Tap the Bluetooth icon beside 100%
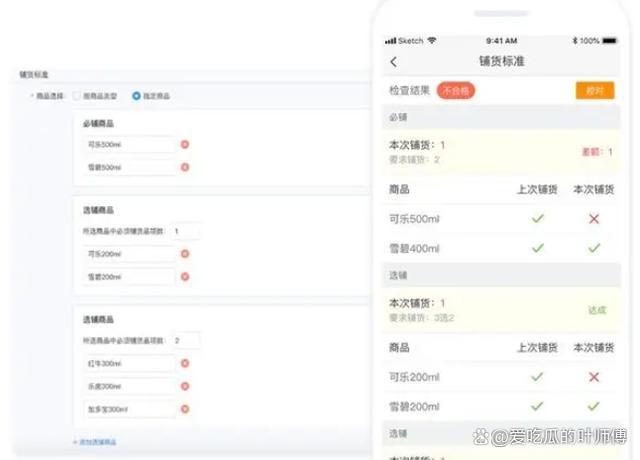640x460 pixels. click(x=575, y=40)
